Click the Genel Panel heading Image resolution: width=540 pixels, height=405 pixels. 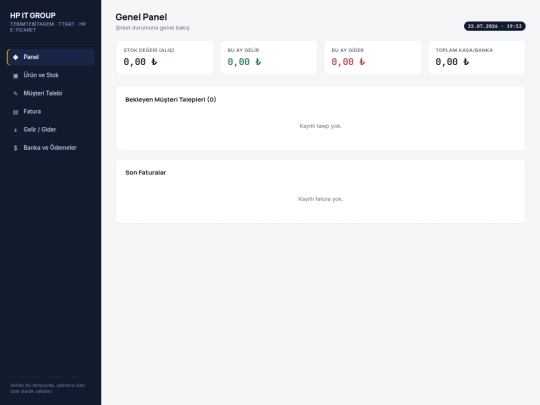141,17
